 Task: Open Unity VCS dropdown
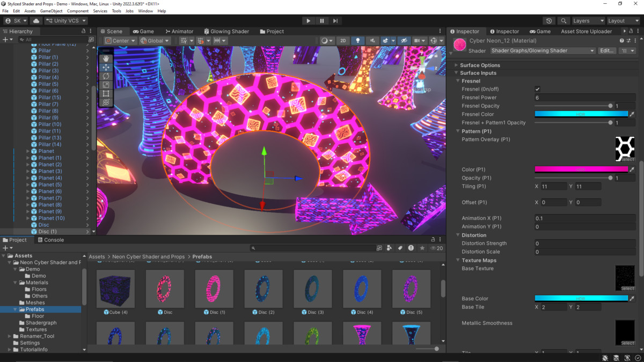coord(66,21)
